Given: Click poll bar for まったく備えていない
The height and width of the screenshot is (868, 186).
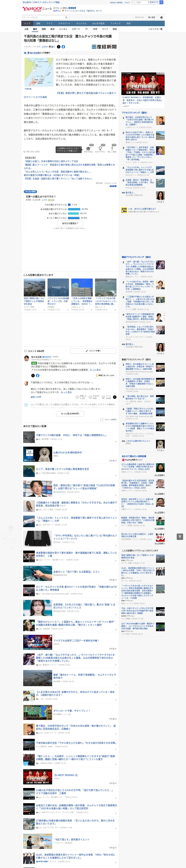Looking at the screenshot, I should (x=74, y=218).
